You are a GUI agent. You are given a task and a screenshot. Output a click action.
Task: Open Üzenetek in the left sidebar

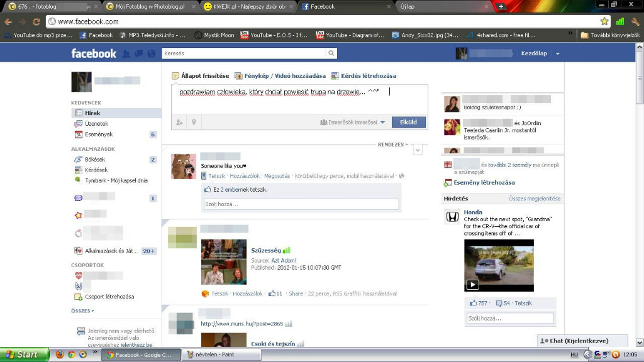[96, 124]
